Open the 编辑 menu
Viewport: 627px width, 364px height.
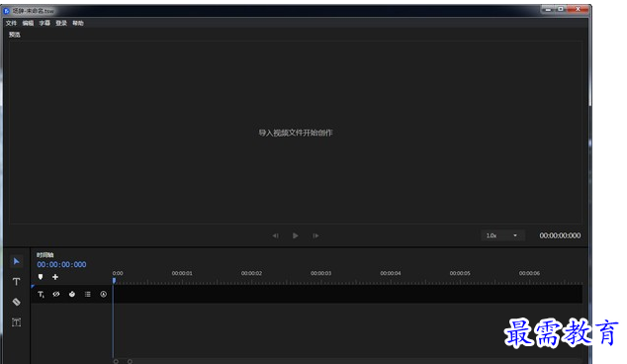[28, 23]
